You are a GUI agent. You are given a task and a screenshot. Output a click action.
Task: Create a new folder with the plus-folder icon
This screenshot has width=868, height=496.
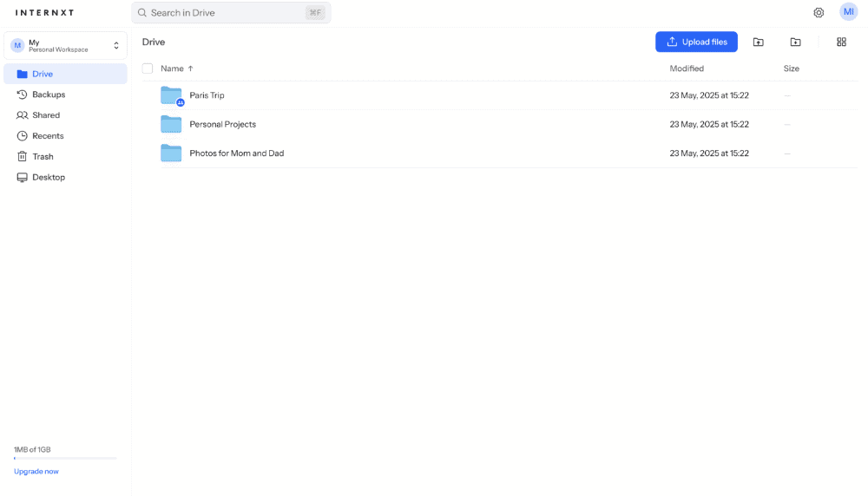point(795,42)
